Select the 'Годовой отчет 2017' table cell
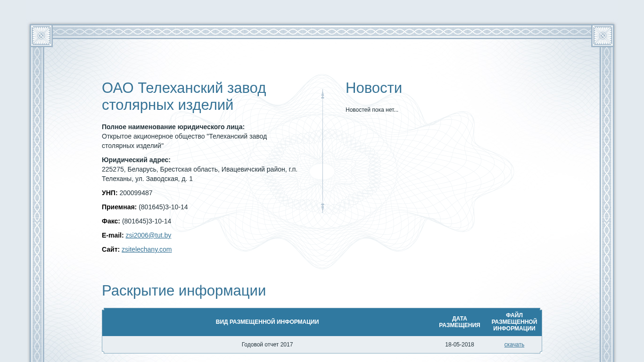 coord(267,345)
